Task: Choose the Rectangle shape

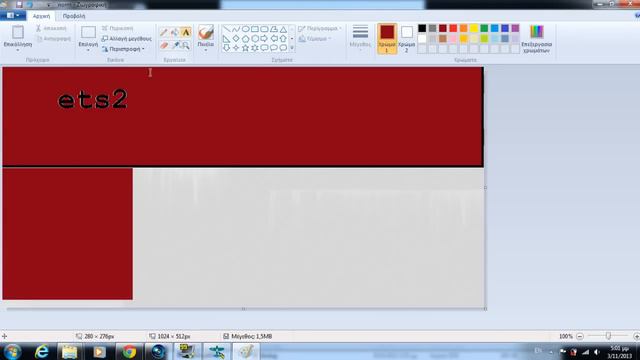Action: (255, 29)
